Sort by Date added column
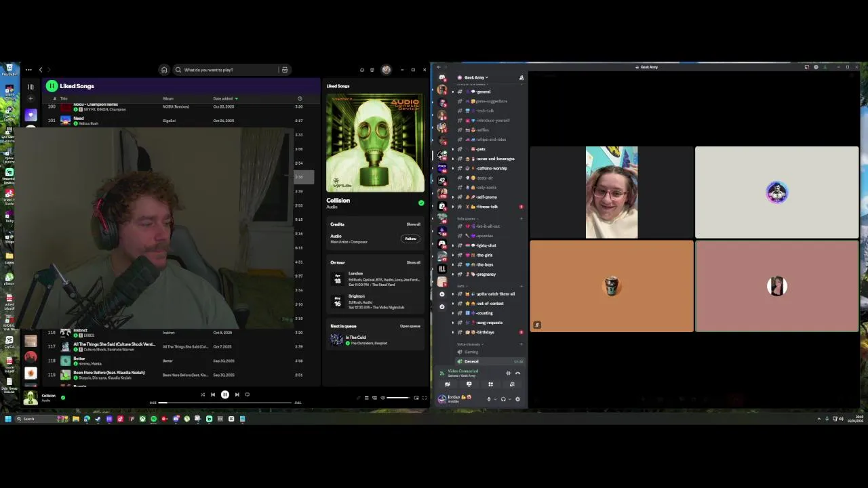This screenshot has width=868, height=488. [x=225, y=99]
